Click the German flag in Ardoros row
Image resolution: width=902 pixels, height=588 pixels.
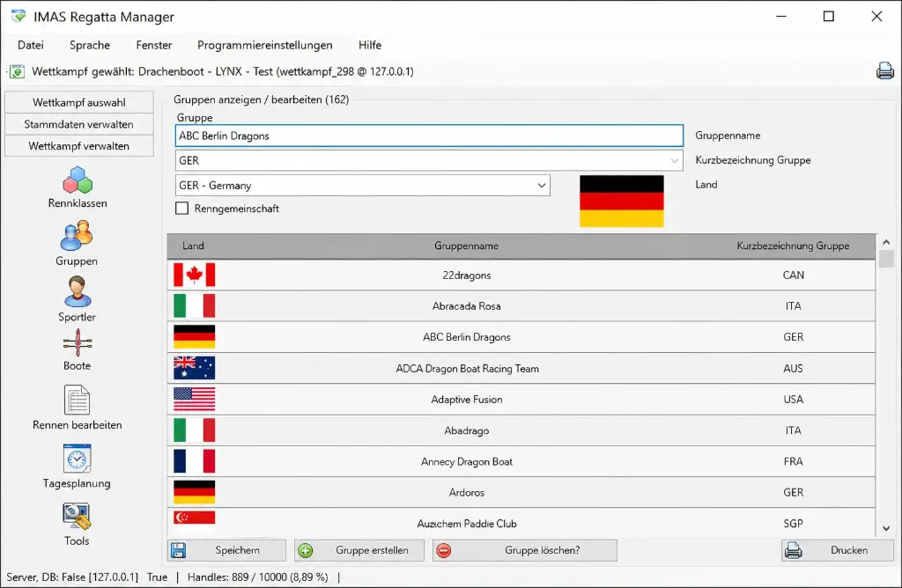[195, 492]
